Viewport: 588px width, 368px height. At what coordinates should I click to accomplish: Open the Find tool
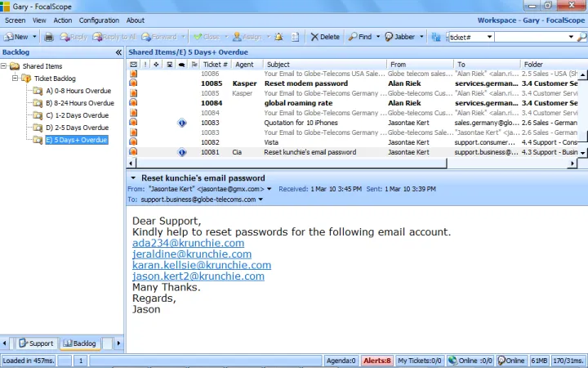pos(359,37)
